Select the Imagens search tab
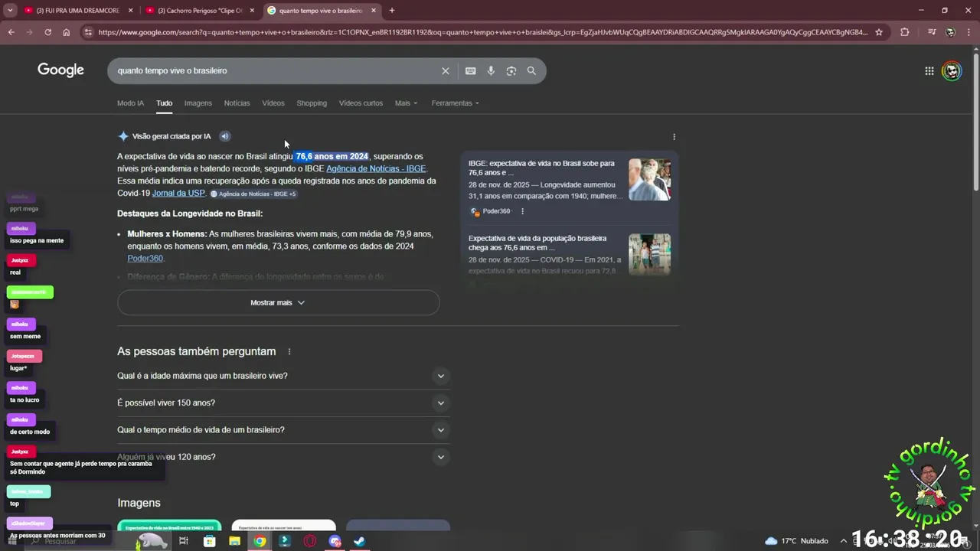 [x=198, y=103]
